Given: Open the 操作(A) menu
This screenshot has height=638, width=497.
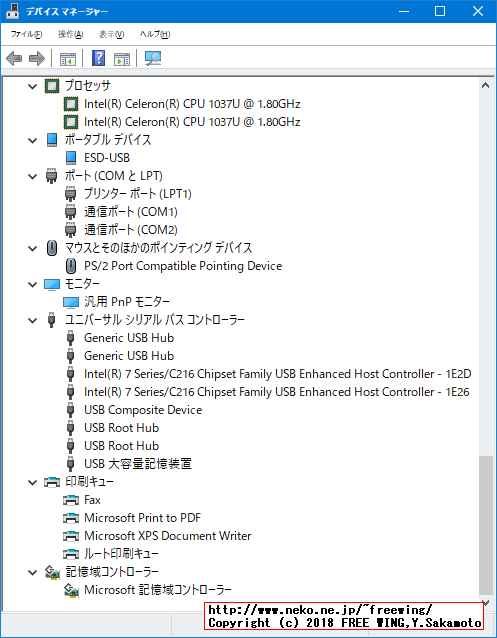Looking at the screenshot, I should tap(70, 34).
